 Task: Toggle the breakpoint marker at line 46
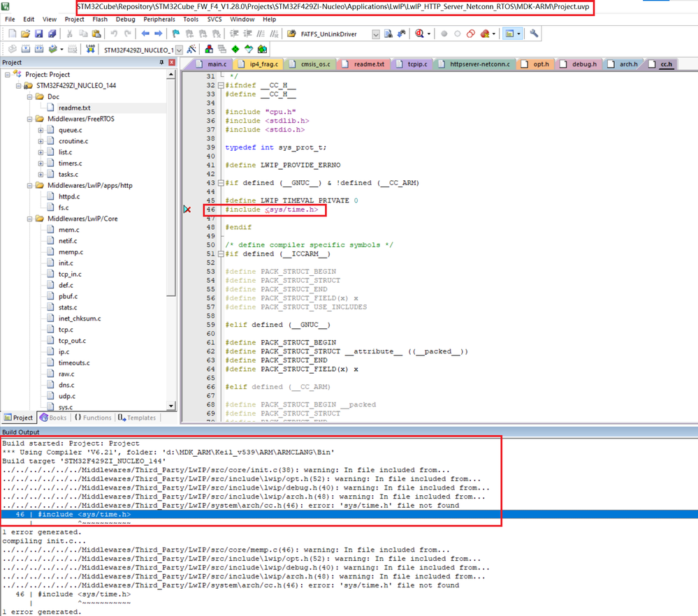click(187, 210)
